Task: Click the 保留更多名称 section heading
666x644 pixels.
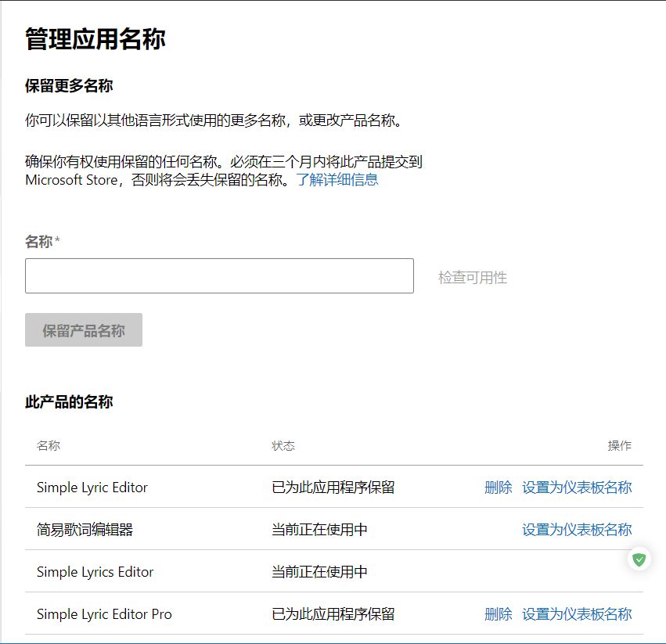Action: 67,86
